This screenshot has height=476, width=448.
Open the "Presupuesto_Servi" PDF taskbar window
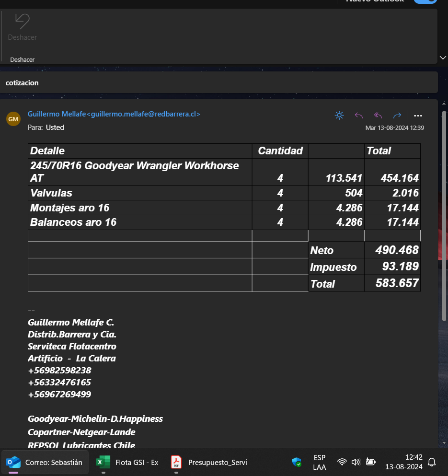tap(209, 463)
